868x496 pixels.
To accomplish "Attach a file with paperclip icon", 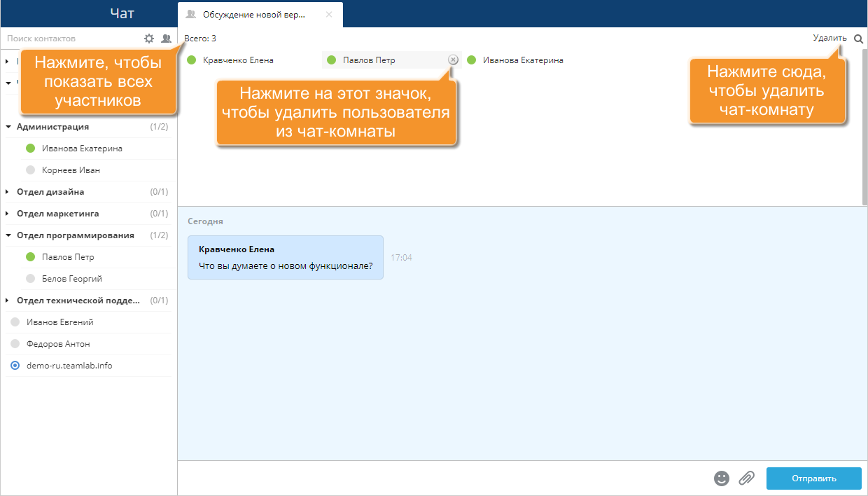I will click(747, 478).
